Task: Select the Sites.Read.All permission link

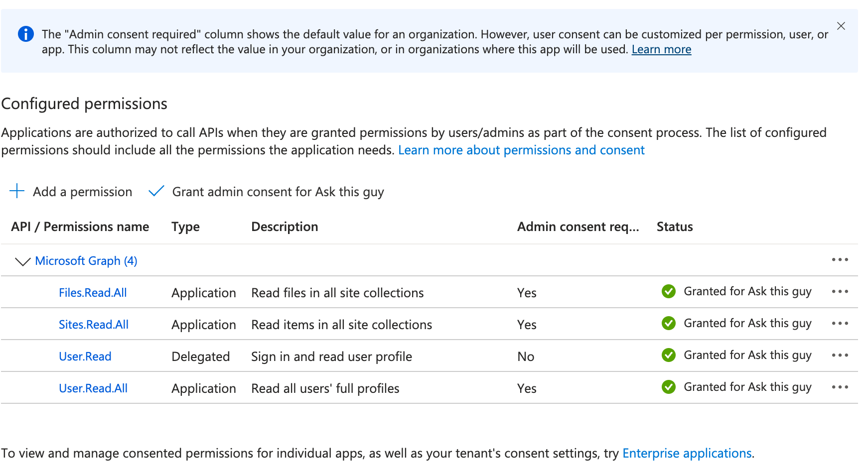Action: (94, 324)
